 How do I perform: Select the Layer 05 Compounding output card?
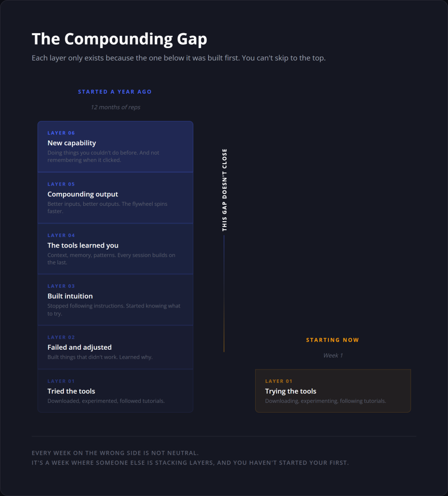[115, 198]
